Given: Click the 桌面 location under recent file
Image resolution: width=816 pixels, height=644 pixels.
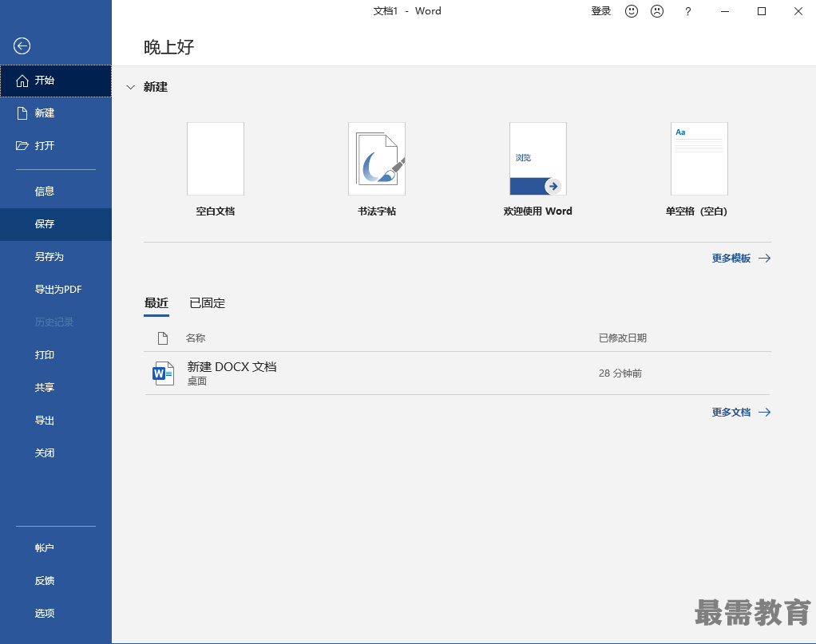Looking at the screenshot, I should [x=197, y=381].
